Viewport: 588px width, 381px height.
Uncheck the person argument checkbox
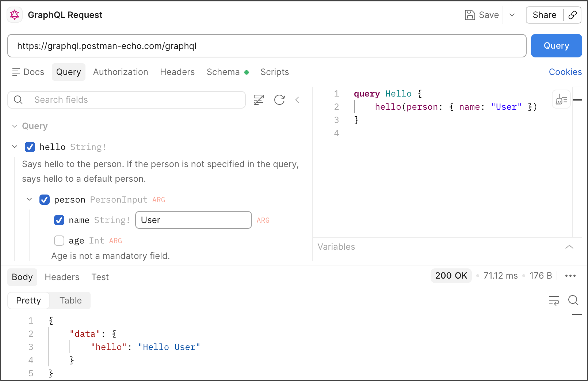[45, 200]
